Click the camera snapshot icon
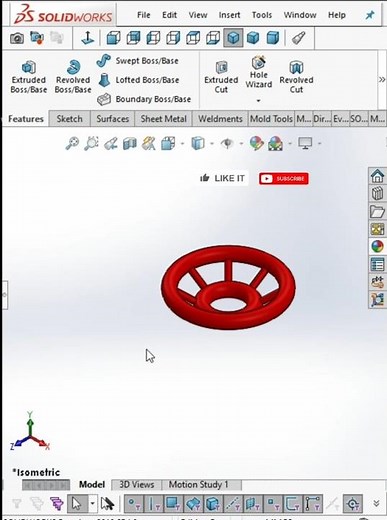387x520 pixels. point(17,38)
